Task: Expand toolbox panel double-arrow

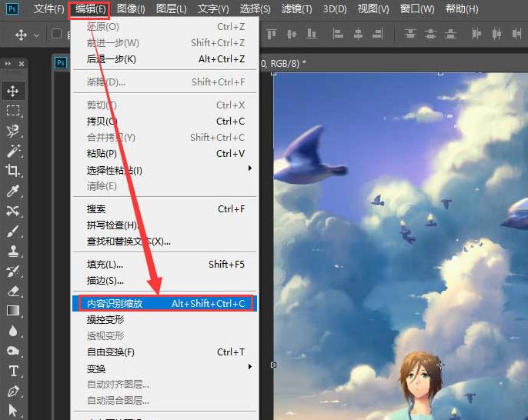Action: coord(8,64)
